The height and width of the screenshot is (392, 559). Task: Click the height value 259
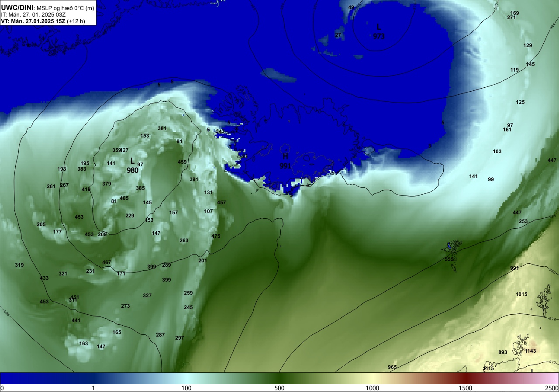(x=188, y=293)
